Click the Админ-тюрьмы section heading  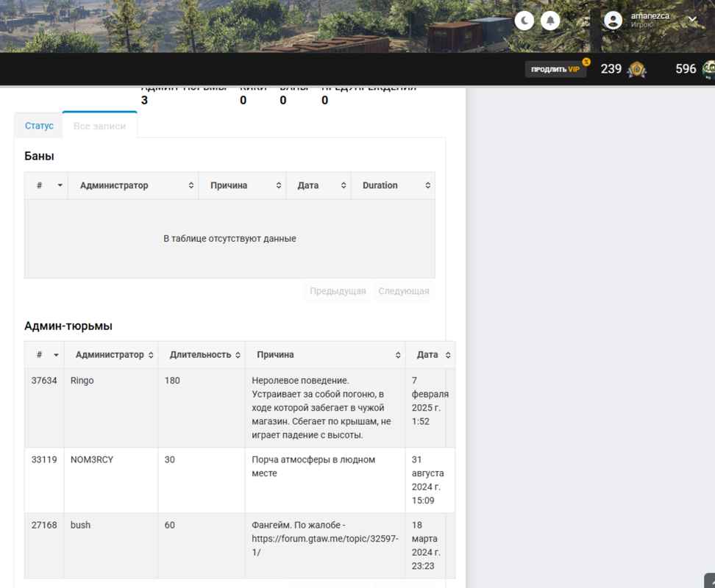coord(68,326)
